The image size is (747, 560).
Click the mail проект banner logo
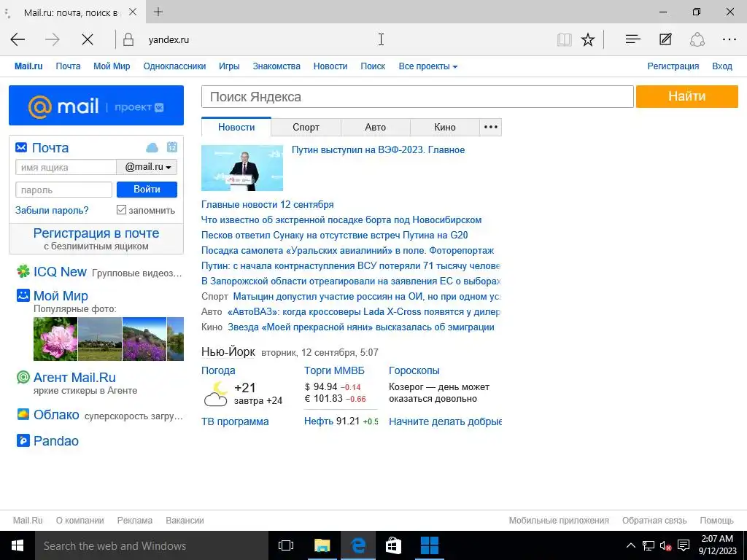click(x=96, y=106)
